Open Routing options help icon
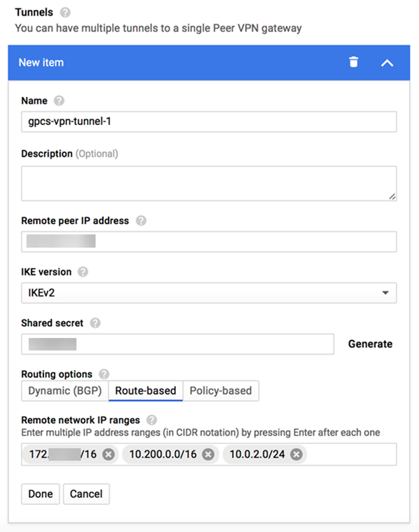 click(105, 374)
